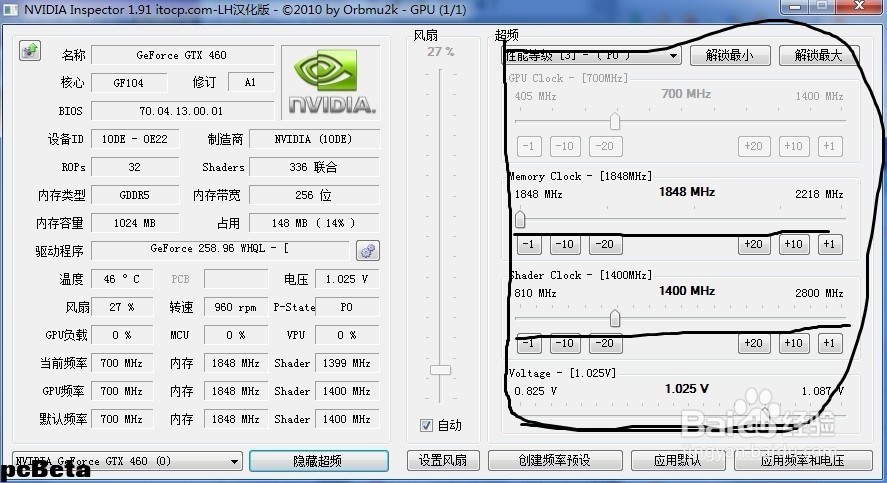Open the NVIDIA GeForce GTX 460 (0) GPU selector
Image resolution: width=887 pixels, height=483 pixels.
128,461
